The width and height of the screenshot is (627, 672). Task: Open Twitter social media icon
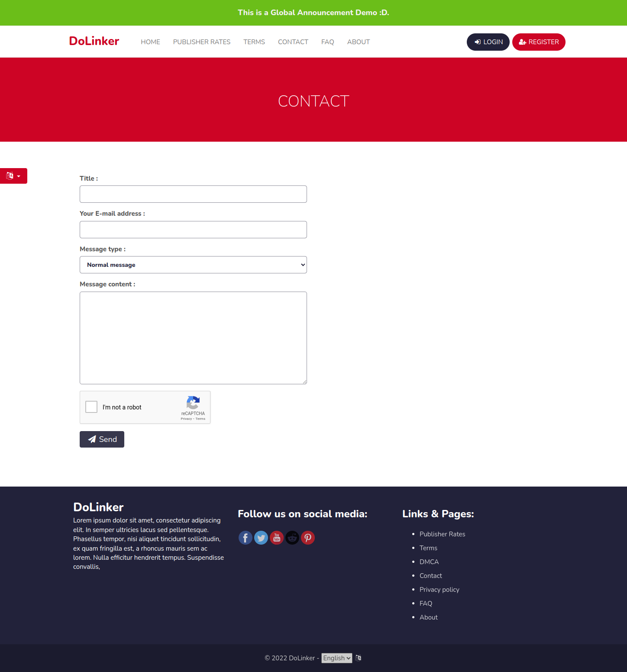pyautogui.click(x=261, y=537)
